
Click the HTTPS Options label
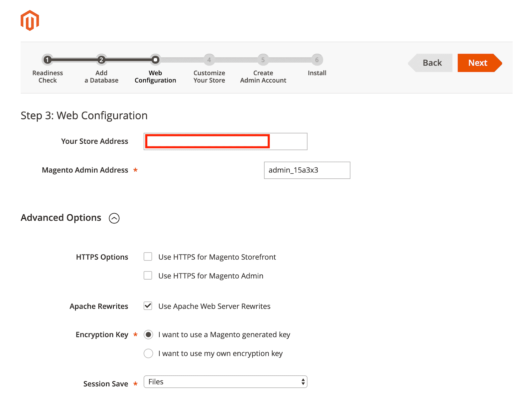(x=102, y=257)
